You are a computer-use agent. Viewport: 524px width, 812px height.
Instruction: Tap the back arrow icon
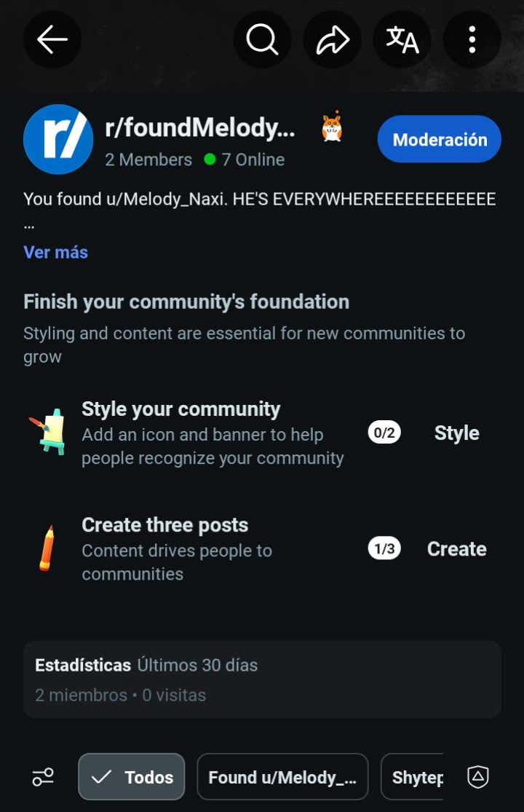(x=52, y=39)
